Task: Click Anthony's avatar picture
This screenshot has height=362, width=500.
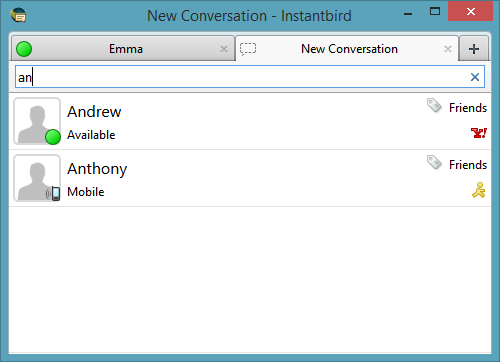Action: click(x=37, y=178)
